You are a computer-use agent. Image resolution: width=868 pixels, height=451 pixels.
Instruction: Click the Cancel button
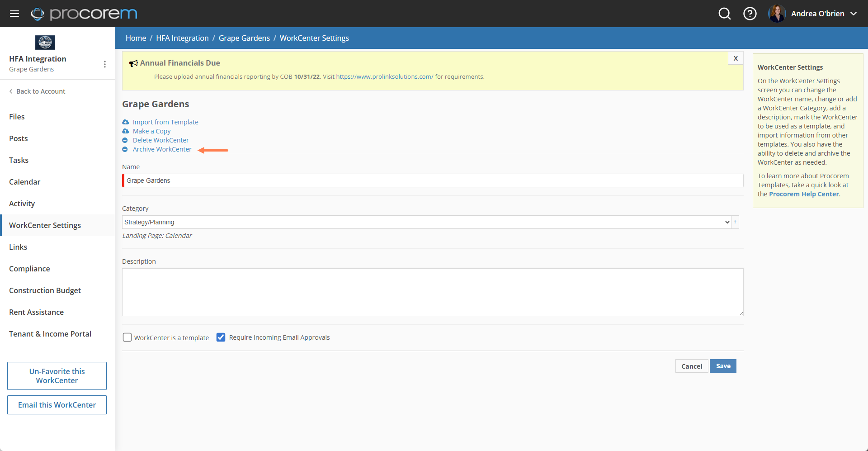[x=692, y=366]
